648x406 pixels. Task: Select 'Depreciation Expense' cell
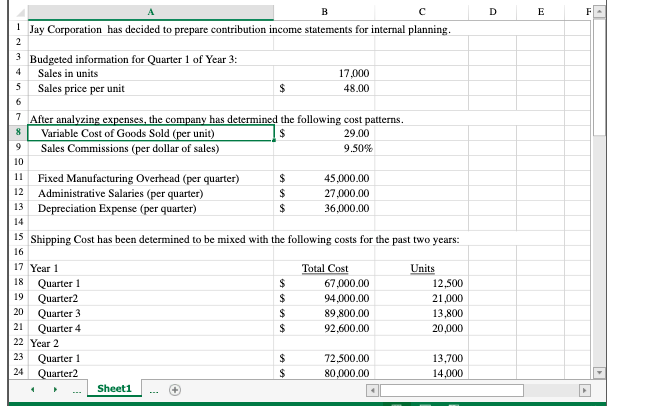click(x=150, y=208)
